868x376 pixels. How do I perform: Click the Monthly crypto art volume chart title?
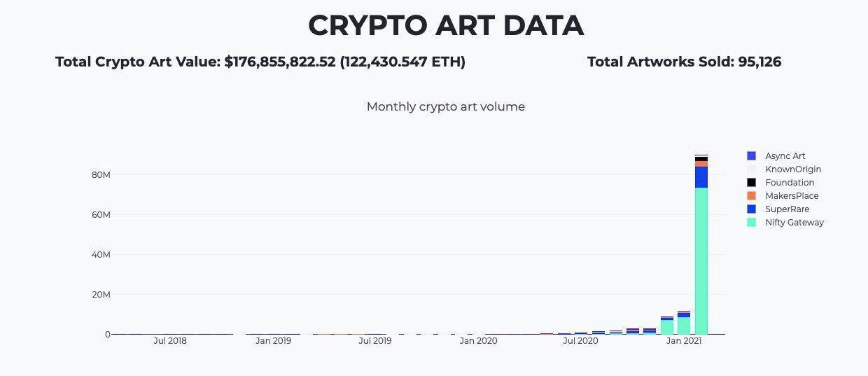(x=445, y=106)
